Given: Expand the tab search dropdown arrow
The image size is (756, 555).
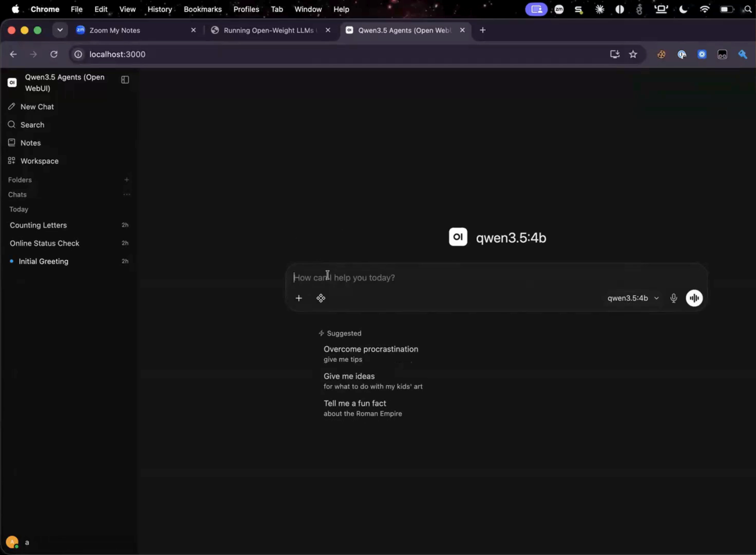Looking at the screenshot, I should 60,30.
